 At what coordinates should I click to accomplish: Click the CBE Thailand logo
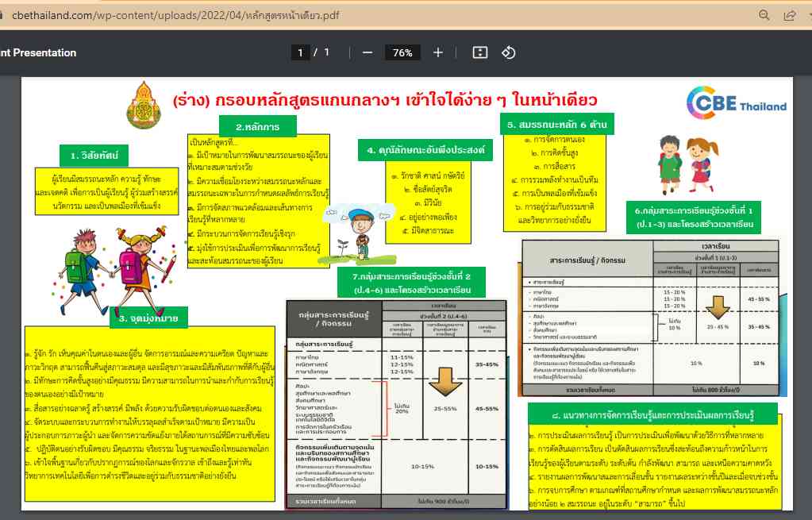pos(738,105)
